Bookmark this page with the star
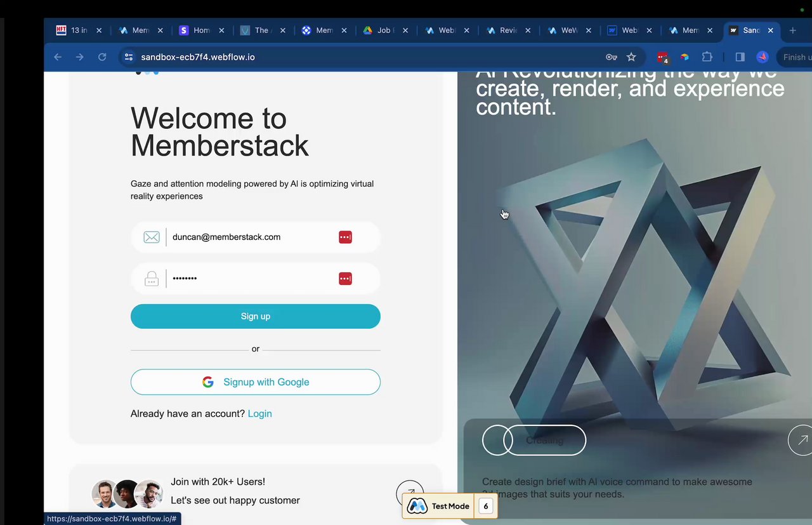Viewport: 812px width, 525px height. coord(631,57)
